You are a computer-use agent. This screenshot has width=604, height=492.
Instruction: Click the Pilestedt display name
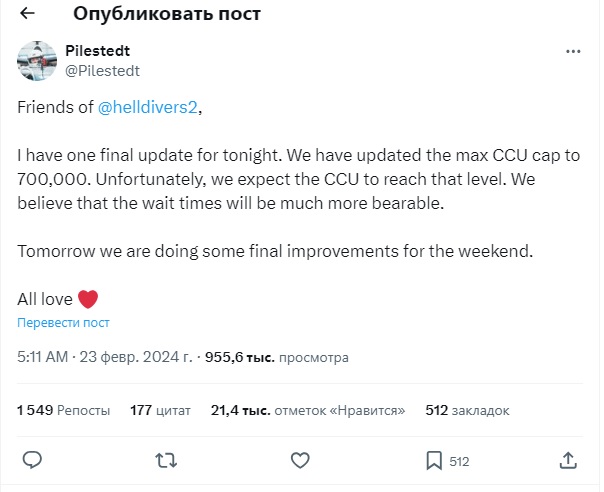98,51
